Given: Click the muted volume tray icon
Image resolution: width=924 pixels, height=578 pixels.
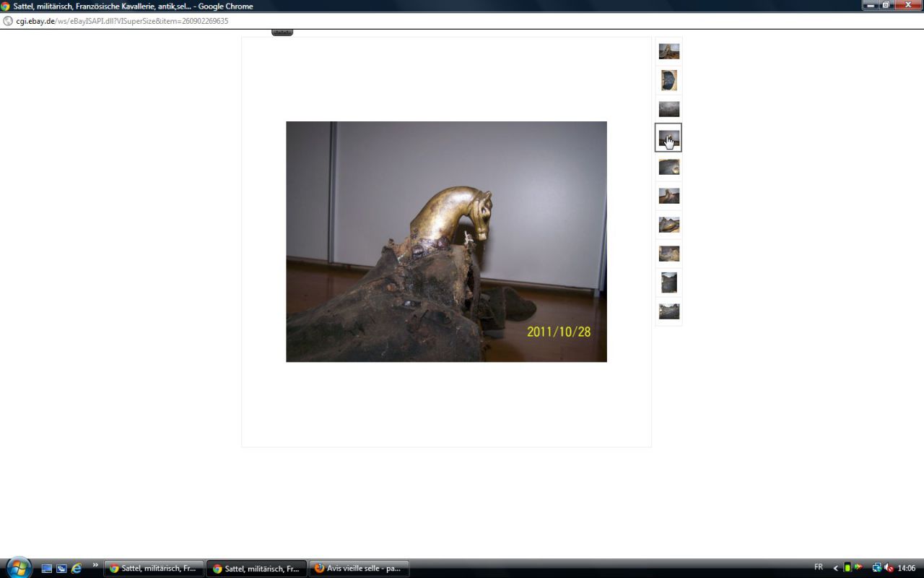Looking at the screenshot, I should point(889,568).
